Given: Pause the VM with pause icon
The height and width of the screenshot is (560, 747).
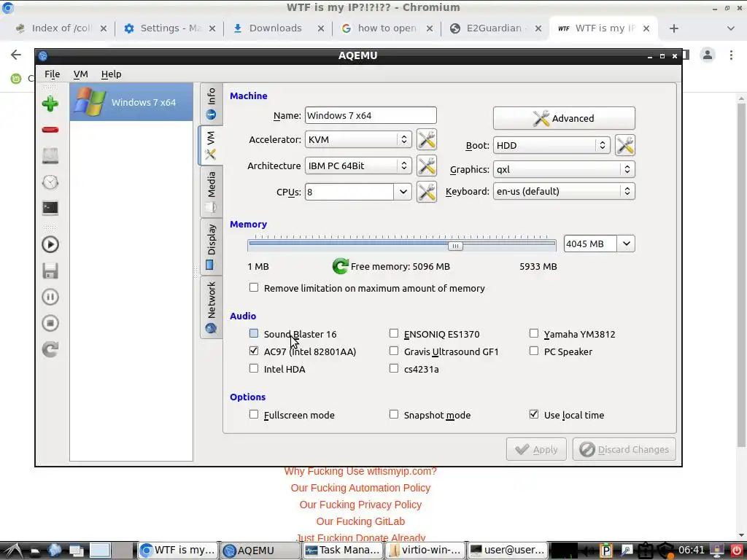Looking at the screenshot, I should click(50, 297).
